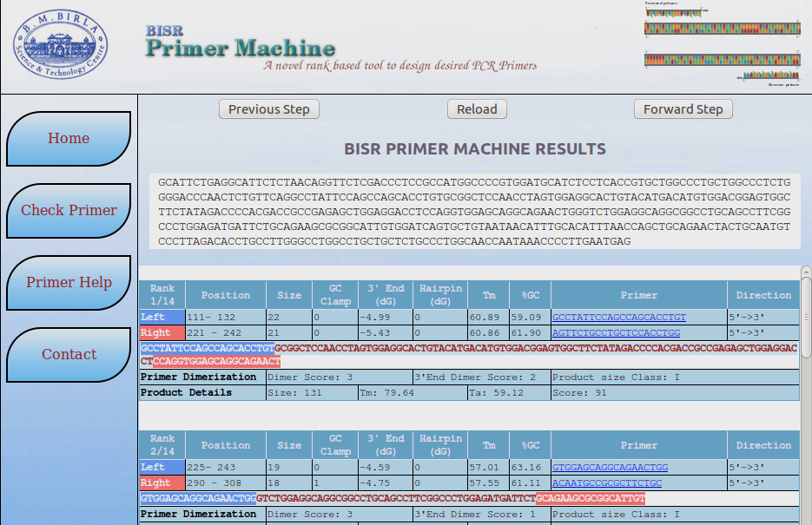Screen dimensions: 812x525
Task: Click position cell 290 - 308
Action: coord(226,482)
